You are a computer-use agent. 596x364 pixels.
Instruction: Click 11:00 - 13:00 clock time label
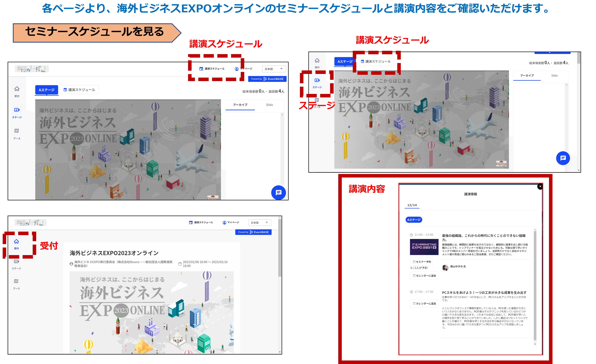(421, 234)
